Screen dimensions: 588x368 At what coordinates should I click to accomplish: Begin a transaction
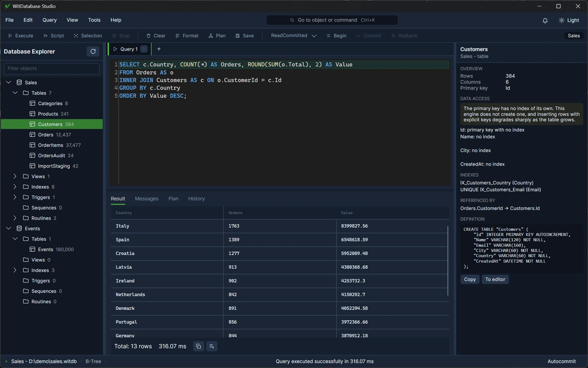pos(336,35)
